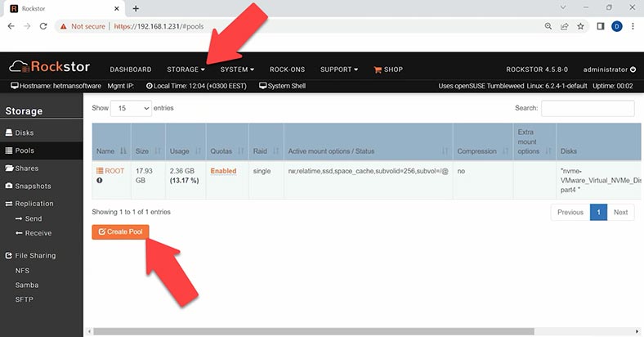Click the Enabled quotas link
The image size is (644, 337).
click(223, 171)
